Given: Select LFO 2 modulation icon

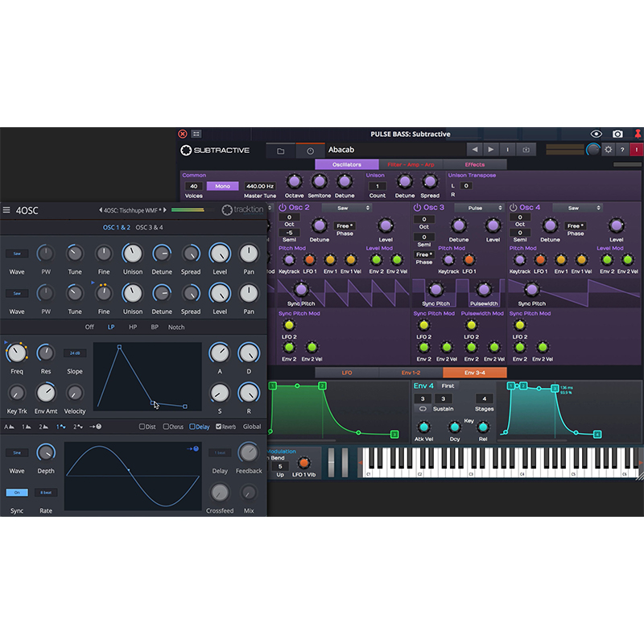Looking at the screenshot, I should point(78,427).
